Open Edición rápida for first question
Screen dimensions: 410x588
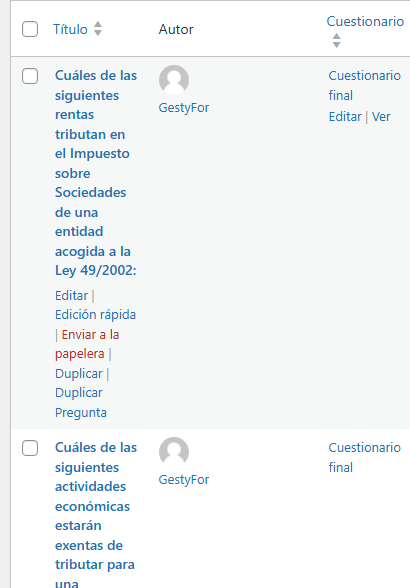point(95,315)
